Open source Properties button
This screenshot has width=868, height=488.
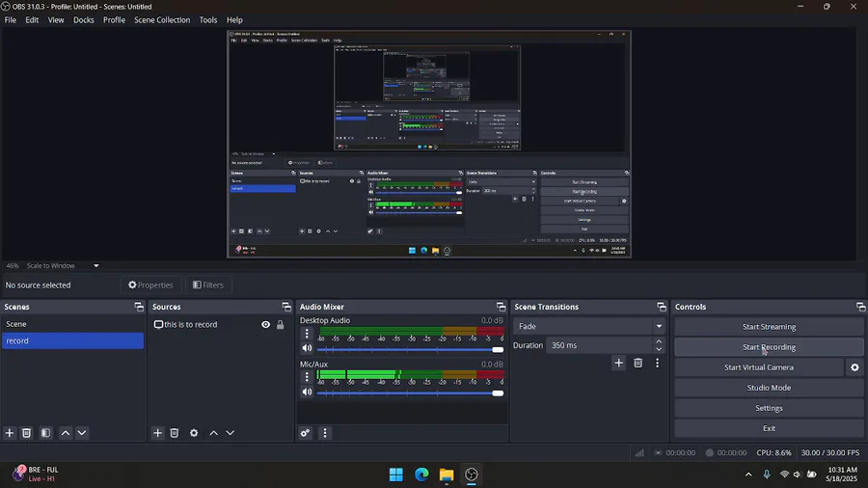coord(150,285)
